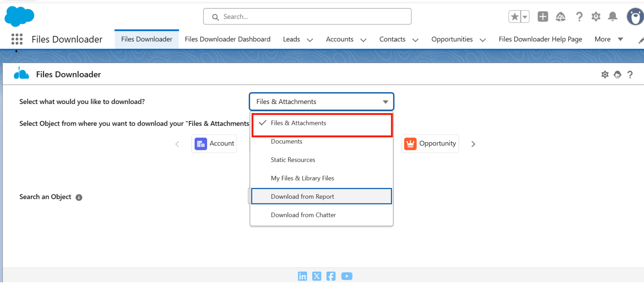Open the Files Downloader Help Page tab
This screenshot has width=644, height=286.
click(540, 39)
